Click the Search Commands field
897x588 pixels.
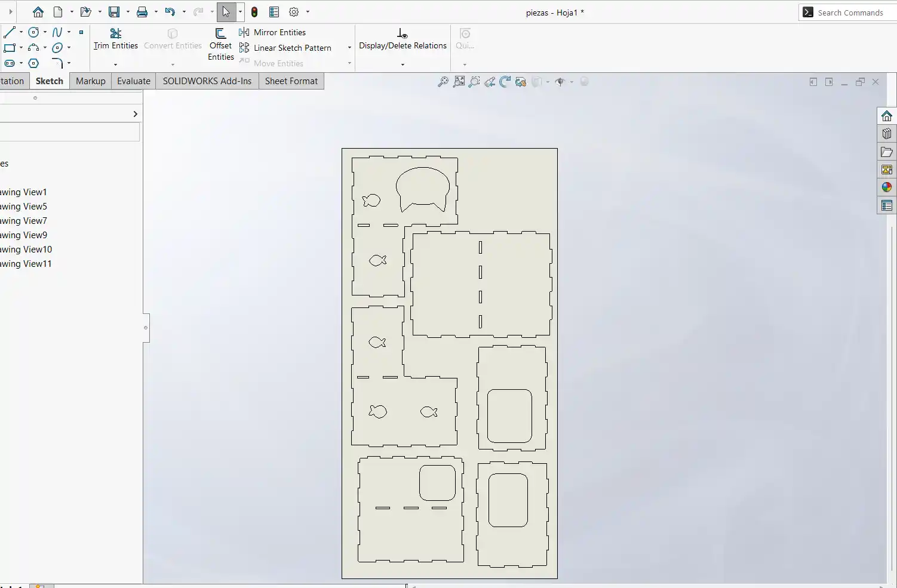click(849, 13)
